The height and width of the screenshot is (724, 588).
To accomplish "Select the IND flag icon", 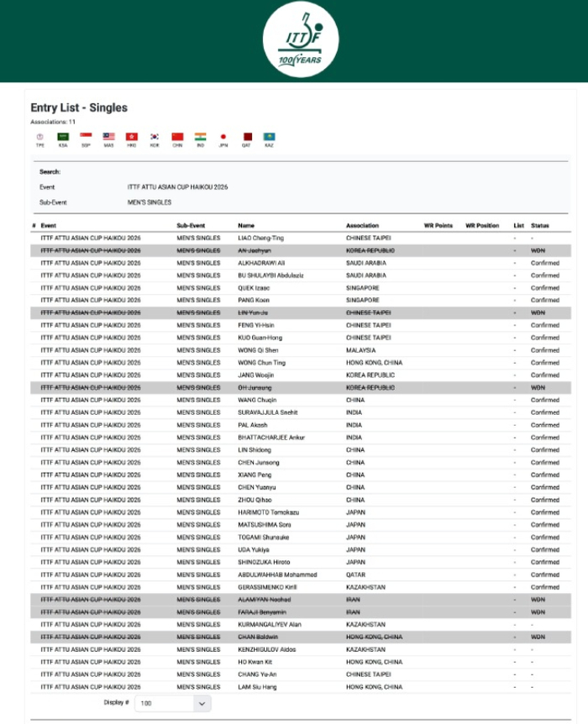I will click(x=200, y=137).
